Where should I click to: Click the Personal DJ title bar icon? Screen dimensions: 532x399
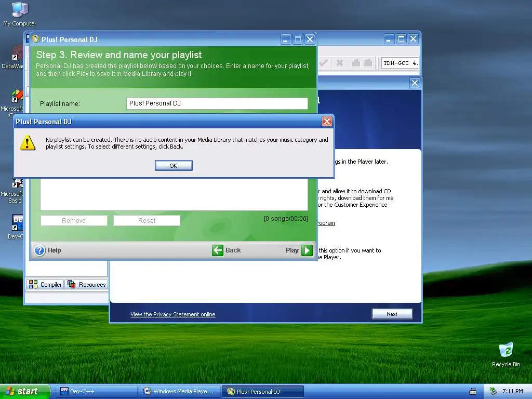36,39
